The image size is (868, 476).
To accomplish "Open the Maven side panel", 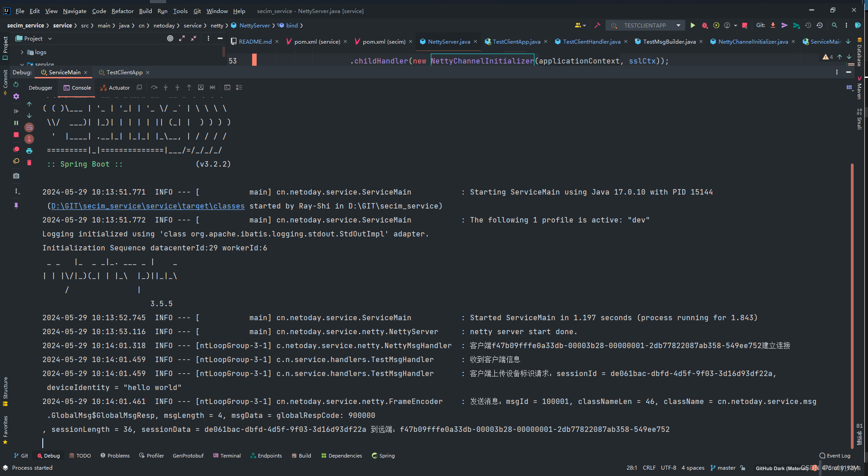I will [x=859, y=88].
